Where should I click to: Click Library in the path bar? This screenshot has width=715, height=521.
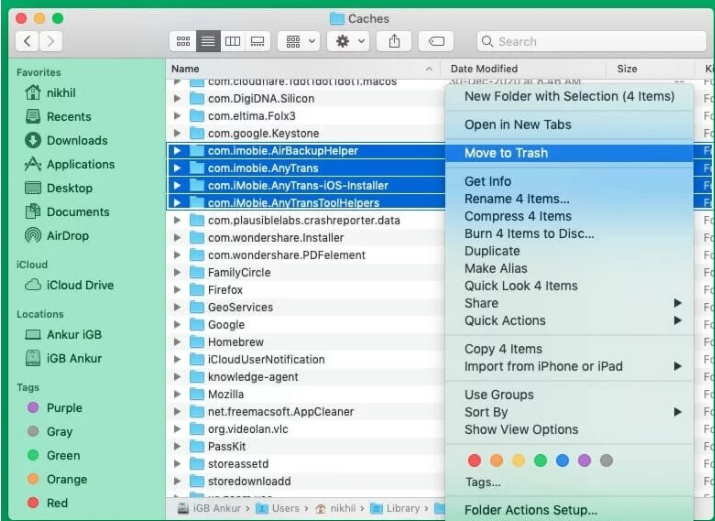tap(395, 508)
